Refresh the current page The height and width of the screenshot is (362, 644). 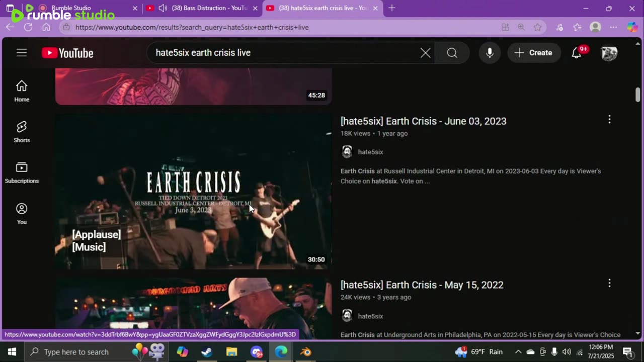(x=28, y=27)
